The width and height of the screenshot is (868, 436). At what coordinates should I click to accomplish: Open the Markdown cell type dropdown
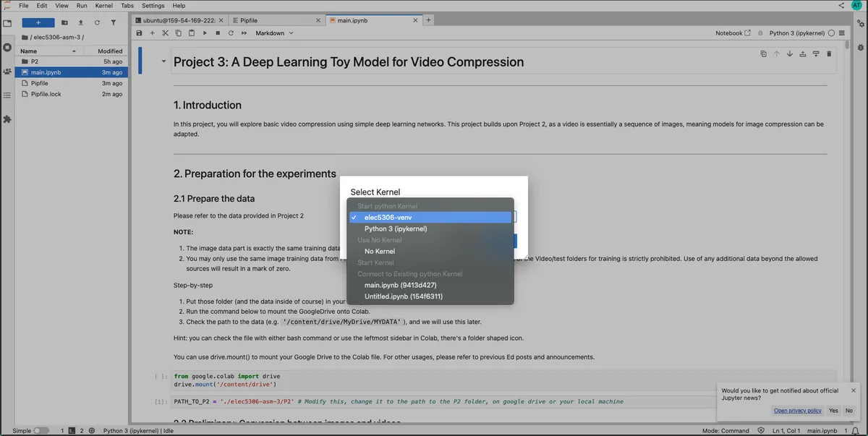tap(275, 33)
